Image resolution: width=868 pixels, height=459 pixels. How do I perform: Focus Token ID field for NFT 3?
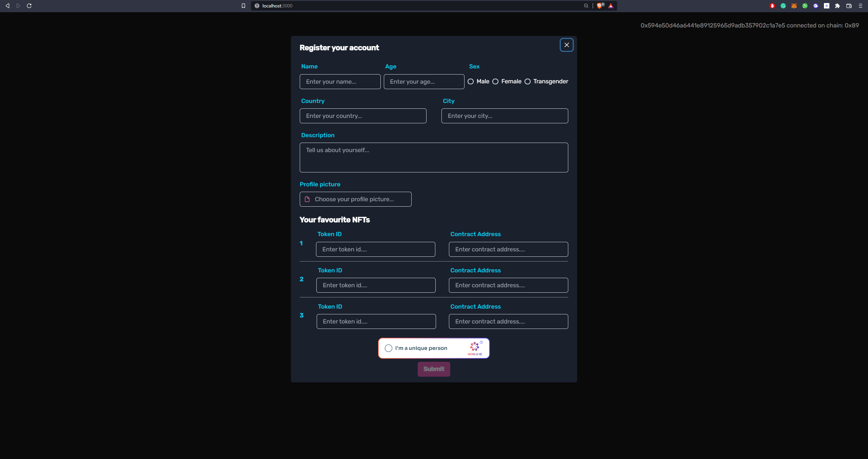click(376, 321)
